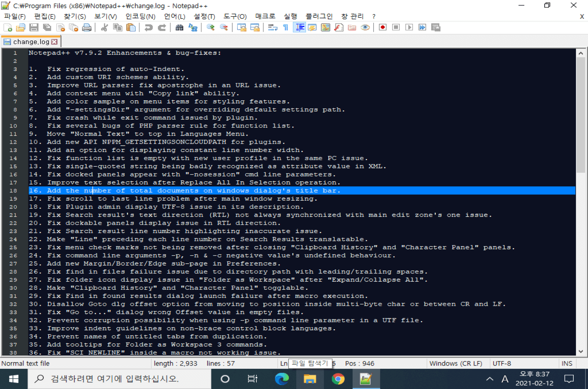Open the 도구(O) menu

[x=235, y=16]
